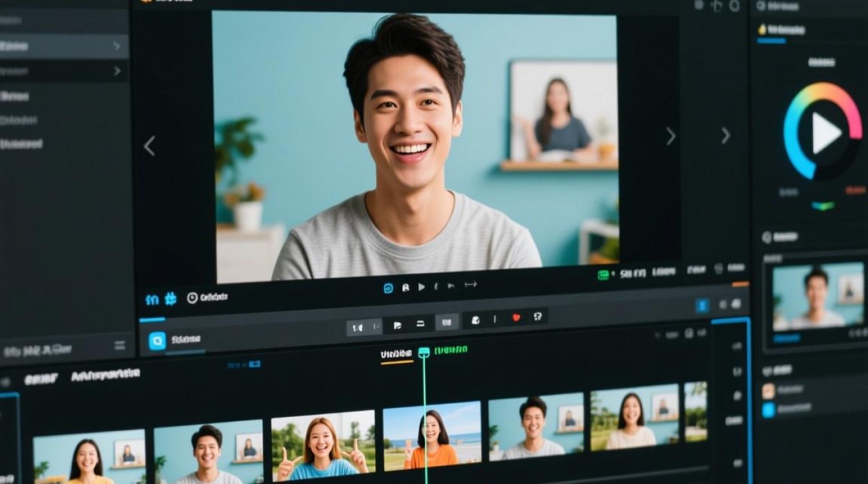Click the question mark icon in the toolbar

(x=537, y=316)
